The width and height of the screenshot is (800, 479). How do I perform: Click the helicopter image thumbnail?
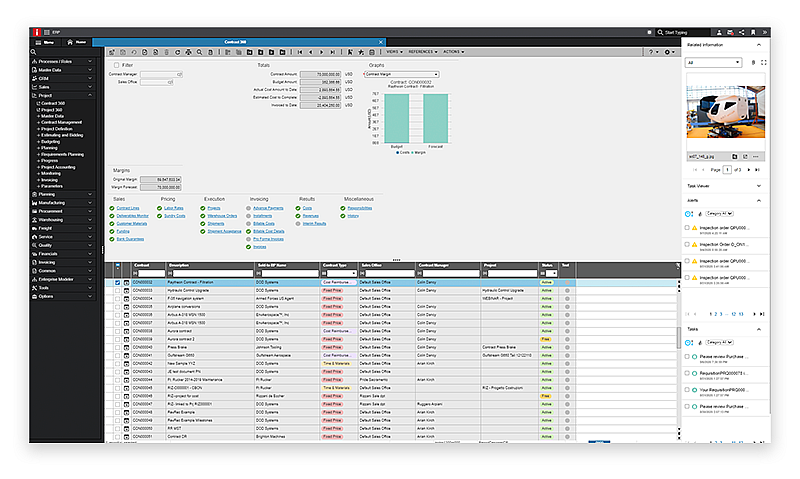pyautogui.click(x=726, y=111)
